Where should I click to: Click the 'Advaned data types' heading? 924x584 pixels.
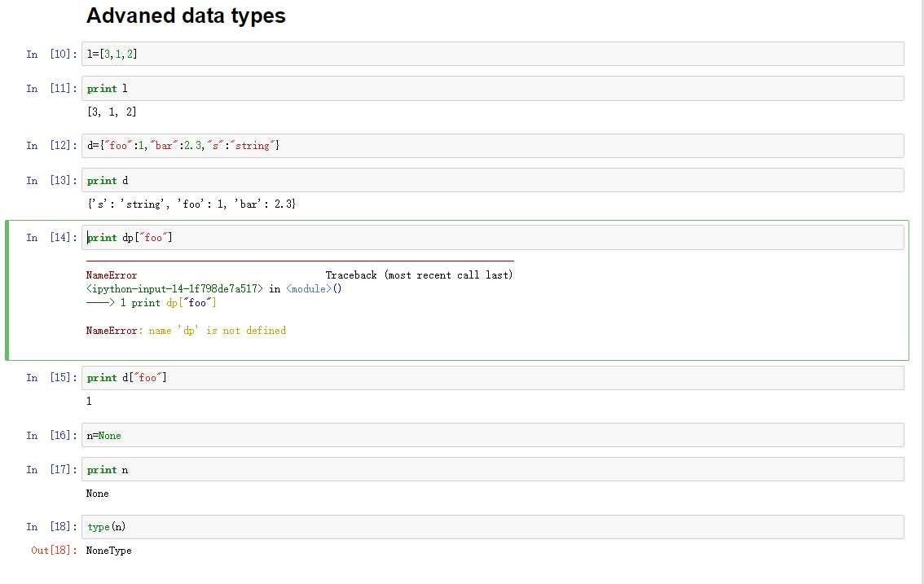point(186,15)
